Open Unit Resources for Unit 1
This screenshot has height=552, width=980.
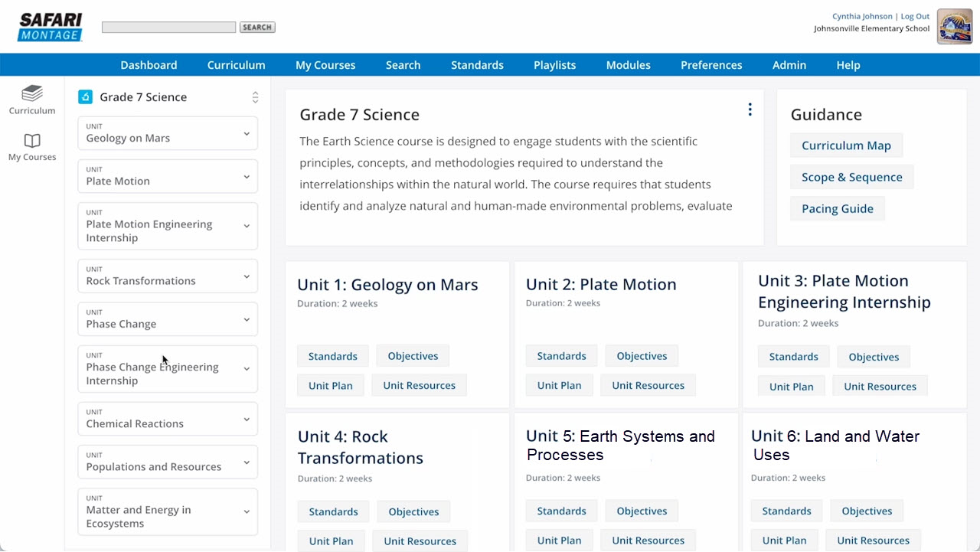[x=419, y=385]
